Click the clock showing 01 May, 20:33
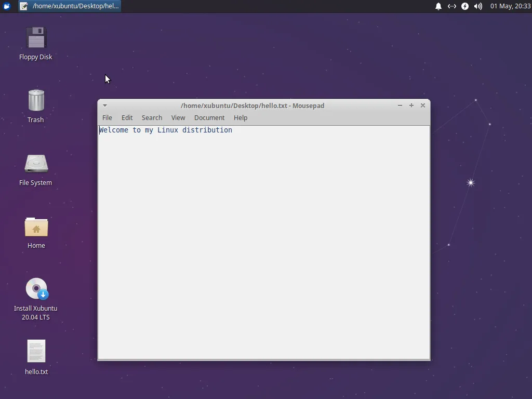The height and width of the screenshot is (399, 532). 510,6
